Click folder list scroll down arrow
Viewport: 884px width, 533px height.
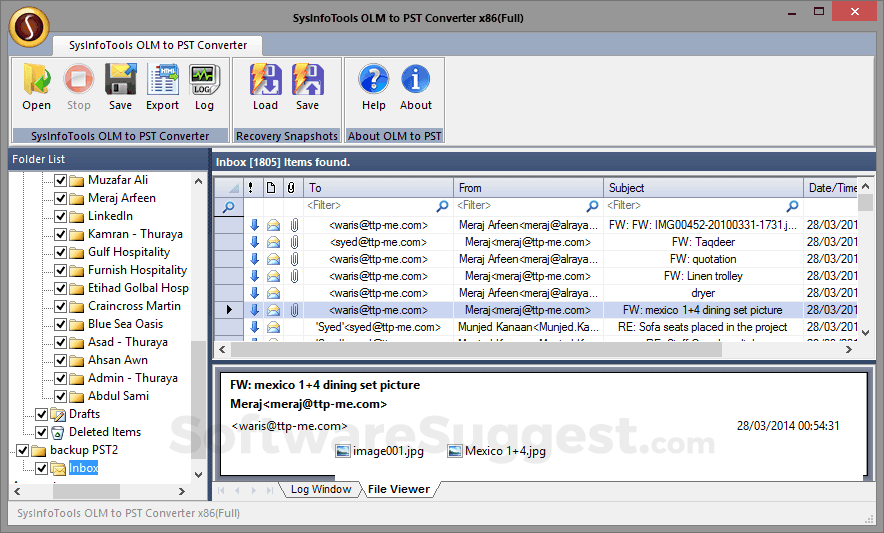pos(198,474)
